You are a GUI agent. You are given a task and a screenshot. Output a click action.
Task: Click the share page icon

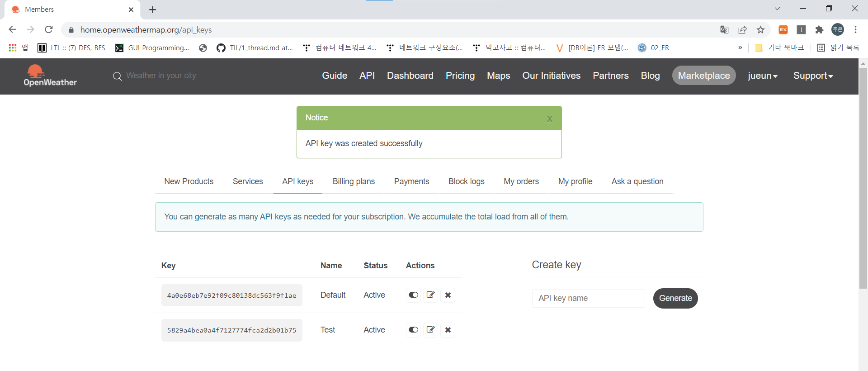click(742, 30)
